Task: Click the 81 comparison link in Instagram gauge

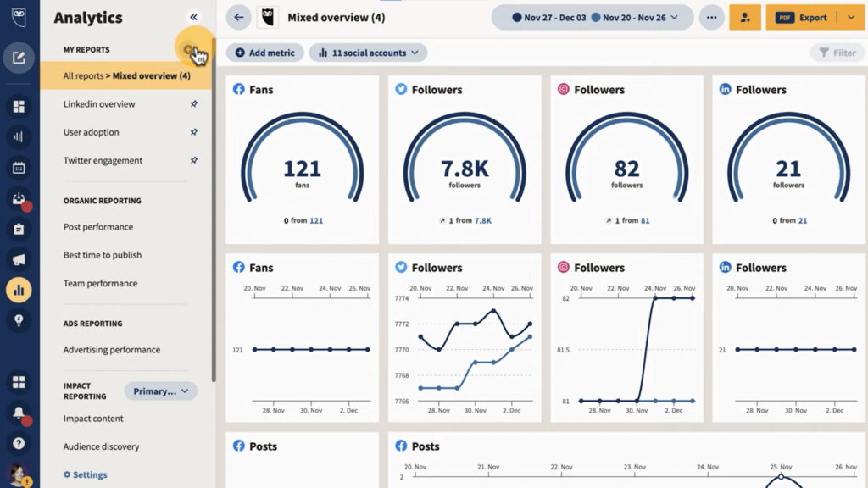Action: click(x=645, y=221)
